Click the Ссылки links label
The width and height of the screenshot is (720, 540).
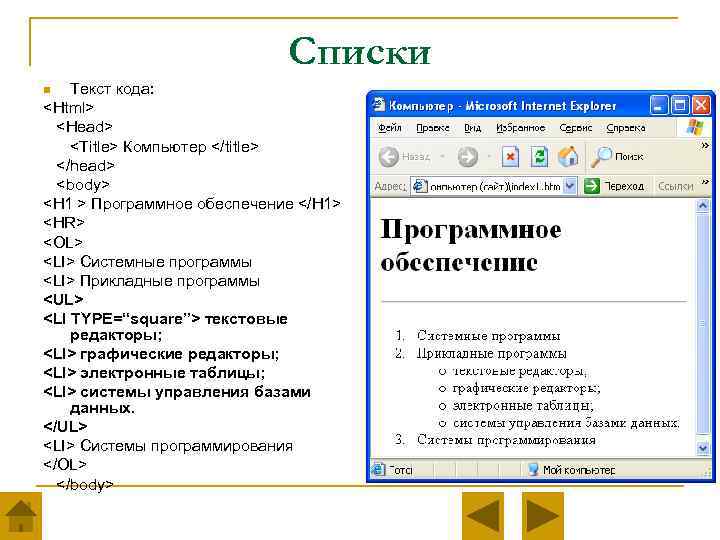click(675, 186)
